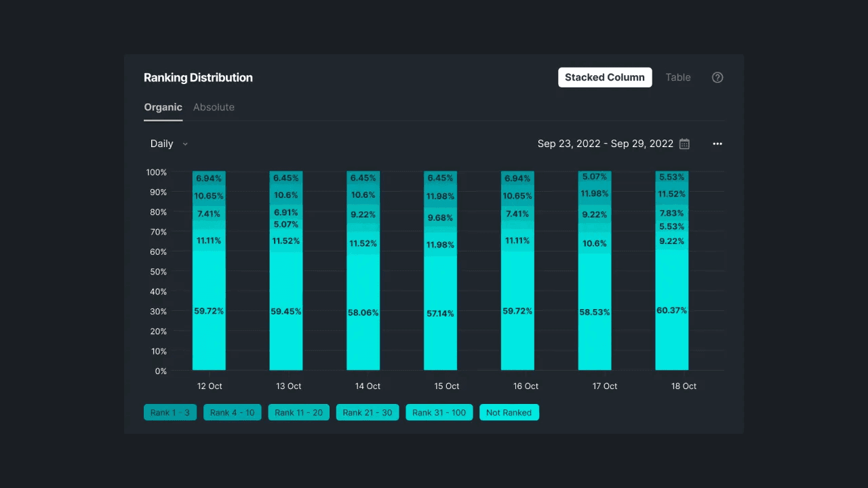Click the 60.37% segment on 18 Oct
868x488 pixels.
pyautogui.click(x=671, y=310)
